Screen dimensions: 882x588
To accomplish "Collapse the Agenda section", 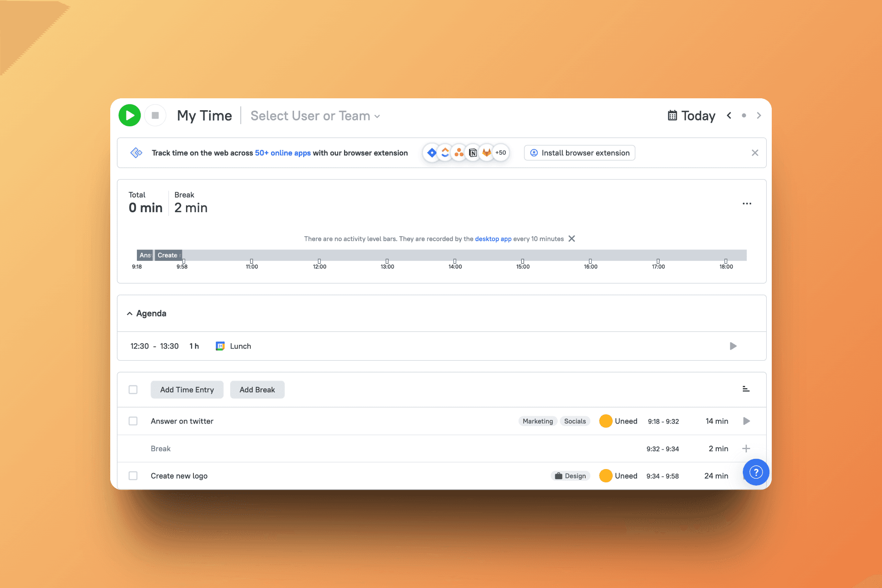I will pos(130,313).
